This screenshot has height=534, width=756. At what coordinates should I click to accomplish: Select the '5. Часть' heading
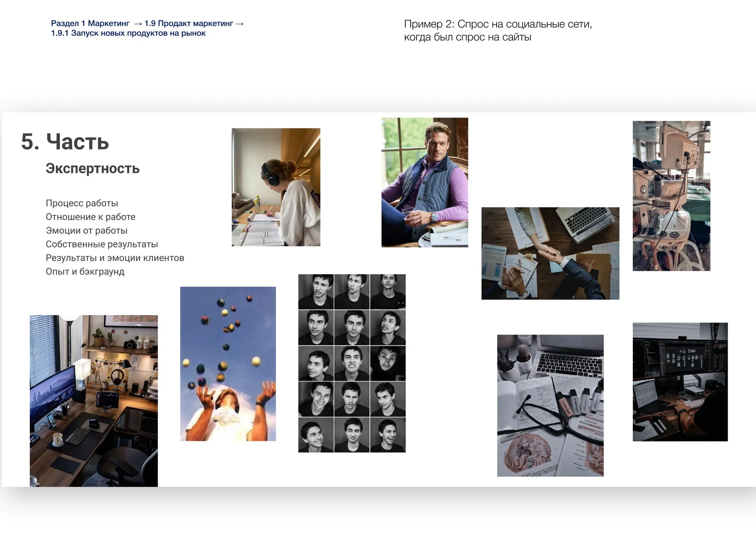point(65,142)
